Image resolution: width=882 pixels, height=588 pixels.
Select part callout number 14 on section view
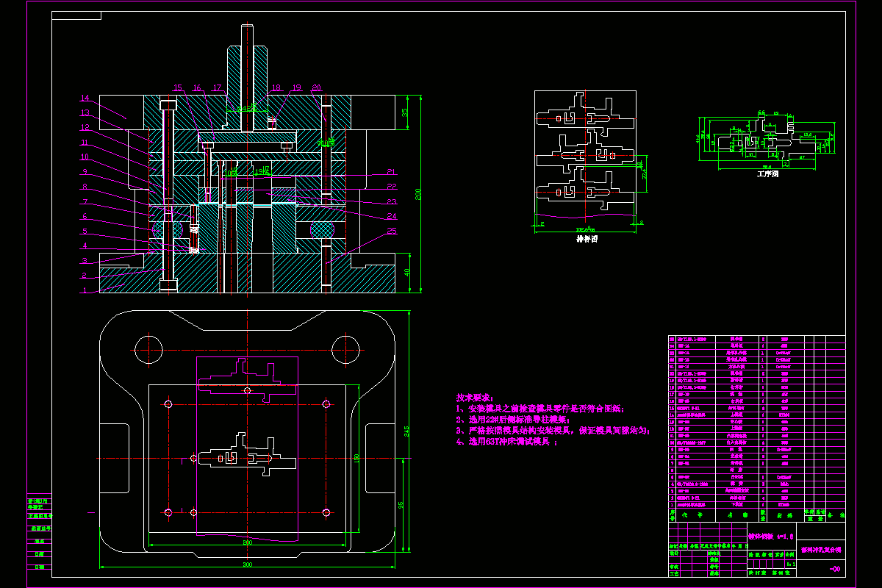pyautogui.click(x=85, y=98)
